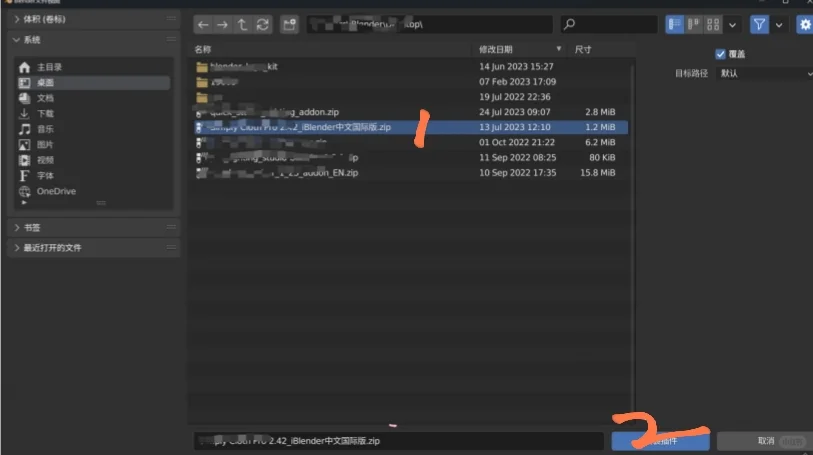
Task: Collapse the 系统 system panel
Action: point(93,40)
